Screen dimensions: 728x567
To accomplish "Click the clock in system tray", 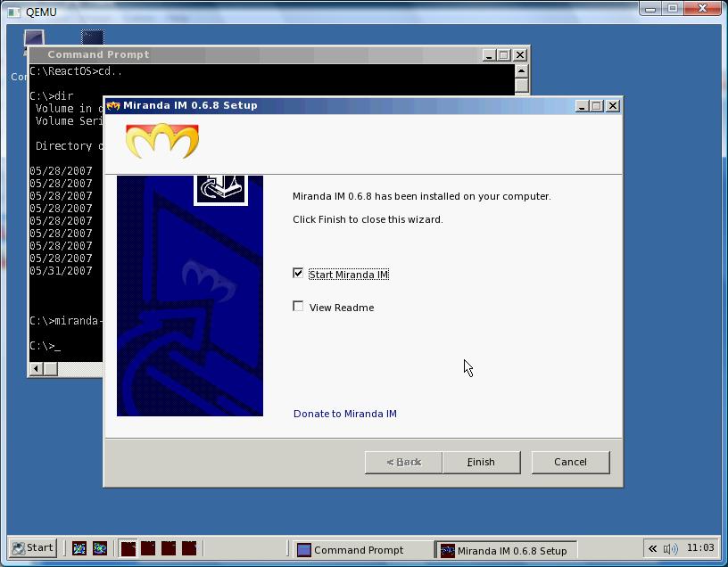I will click(700, 548).
